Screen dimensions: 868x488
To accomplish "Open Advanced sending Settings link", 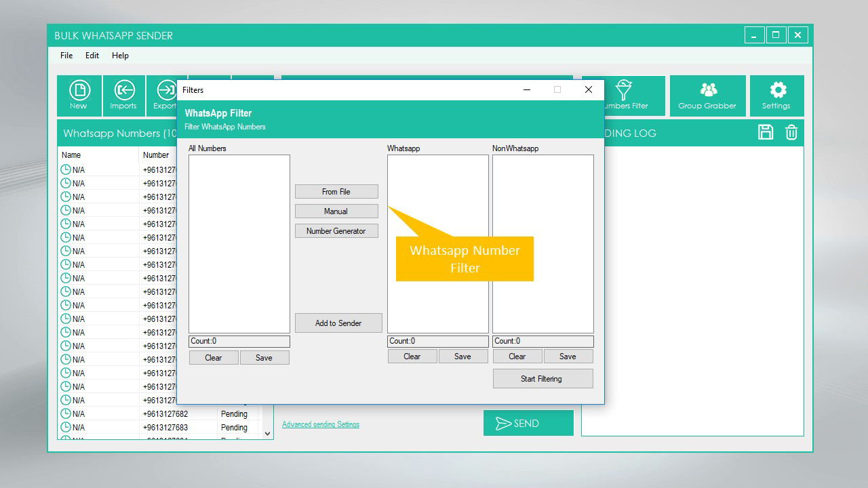I will [321, 424].
